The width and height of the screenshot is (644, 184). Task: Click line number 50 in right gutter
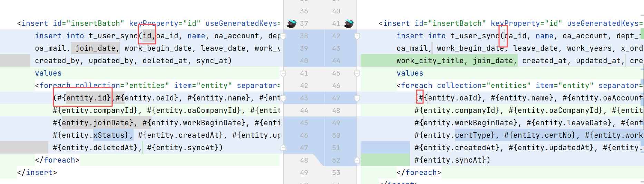pyautogui.click(x=336, y=135)
